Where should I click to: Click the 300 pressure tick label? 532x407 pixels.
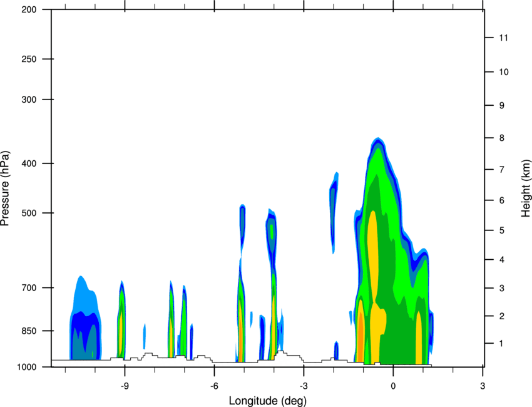click(29, 100)
